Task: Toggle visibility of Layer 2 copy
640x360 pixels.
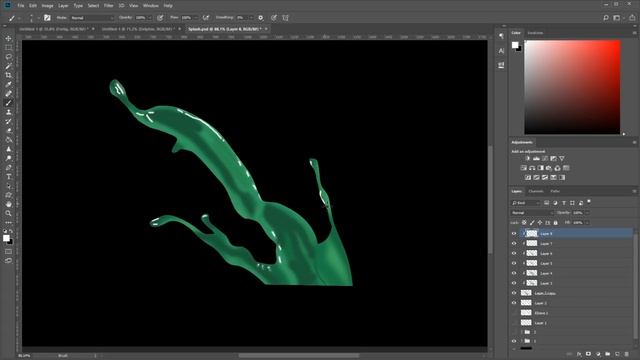Action: [514, 293]
